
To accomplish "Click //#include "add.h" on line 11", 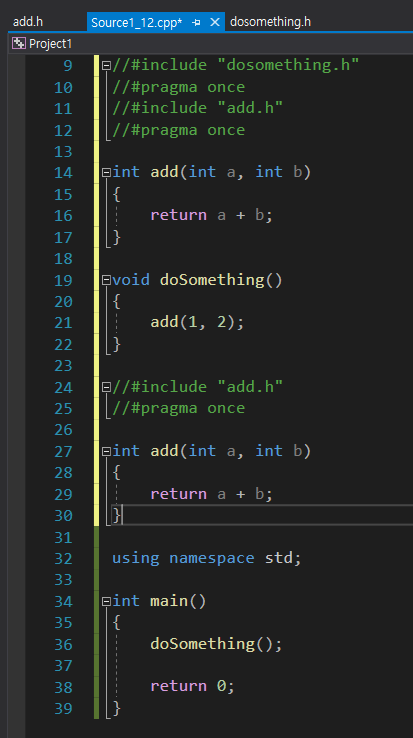I will pos(197,108).
